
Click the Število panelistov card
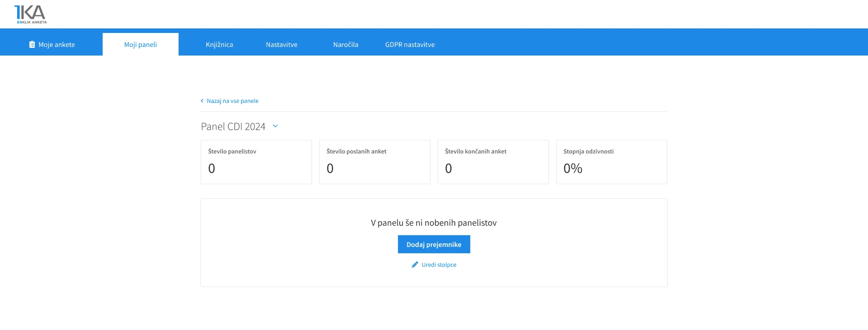click(x=256, y=162)
